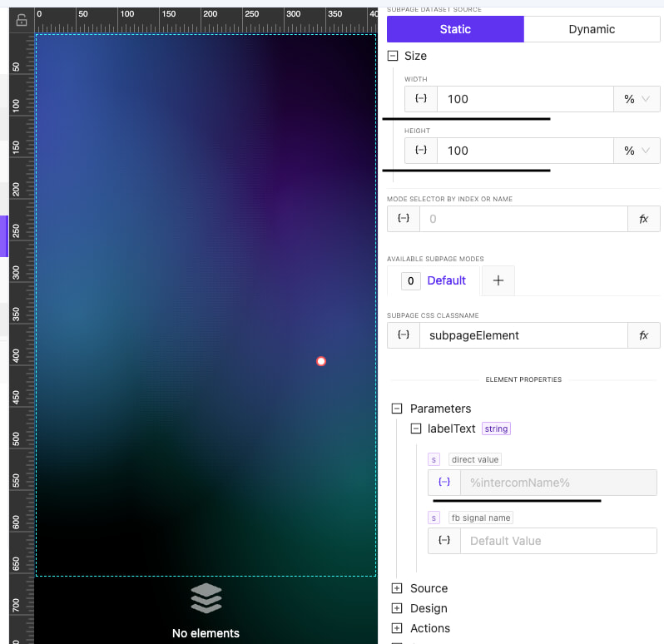This screenshot has height=644, width=664.
Task: Select the Static dataset source
Action: click(455, 29)
